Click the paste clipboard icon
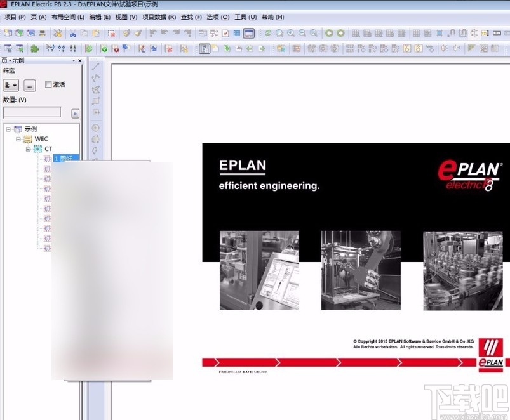This screenshot has height=420, width=510. pyautogui.click(x=96, y=33)
